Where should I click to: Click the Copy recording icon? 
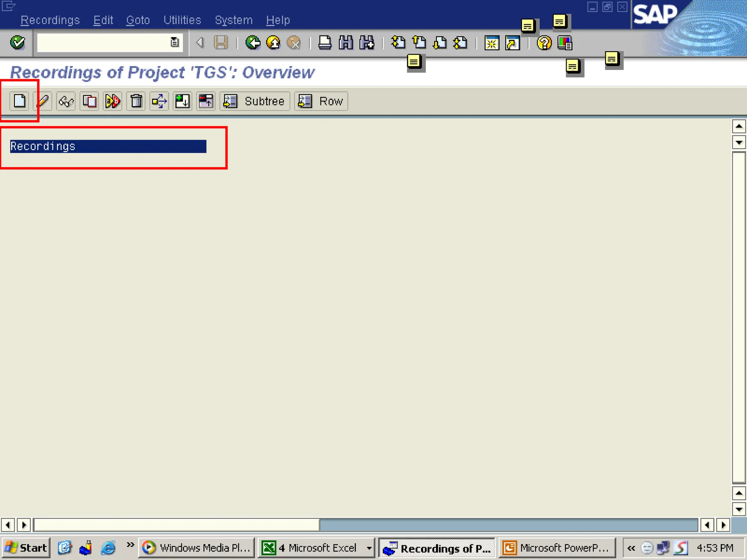point(89,101)
